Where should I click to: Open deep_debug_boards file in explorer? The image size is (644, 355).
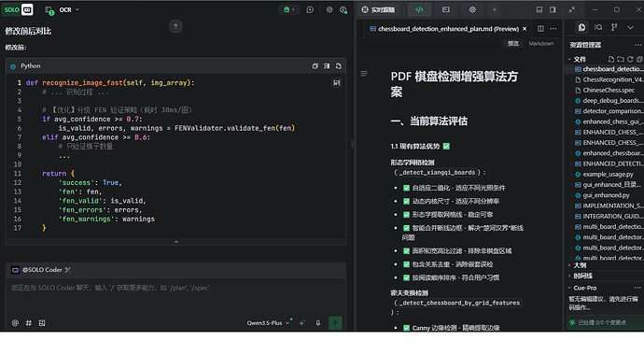click(x=609, y=101)
